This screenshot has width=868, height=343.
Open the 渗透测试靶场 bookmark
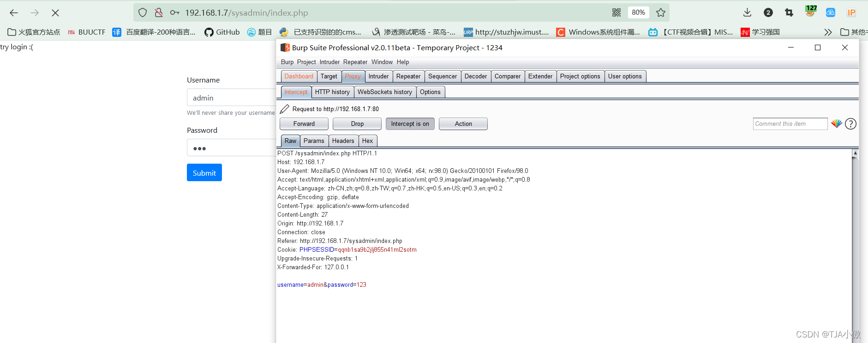(413, 32)
